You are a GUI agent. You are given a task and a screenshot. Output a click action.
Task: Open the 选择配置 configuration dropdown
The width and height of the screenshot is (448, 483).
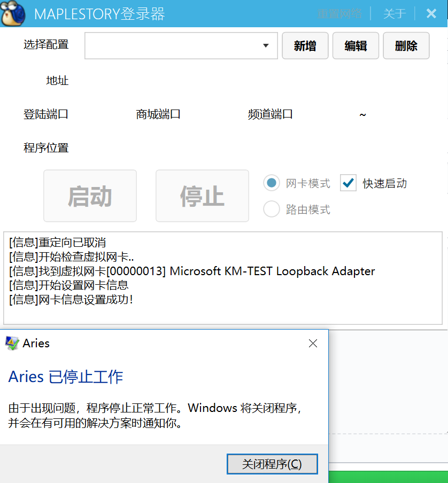[x=181, y=45]
